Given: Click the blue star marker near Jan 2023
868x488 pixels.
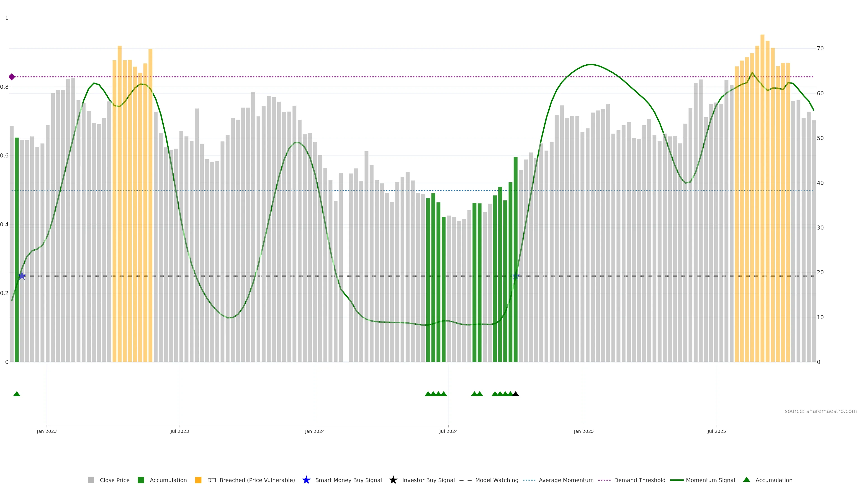Looking at the screenshot, I should (x=22, y=276).
